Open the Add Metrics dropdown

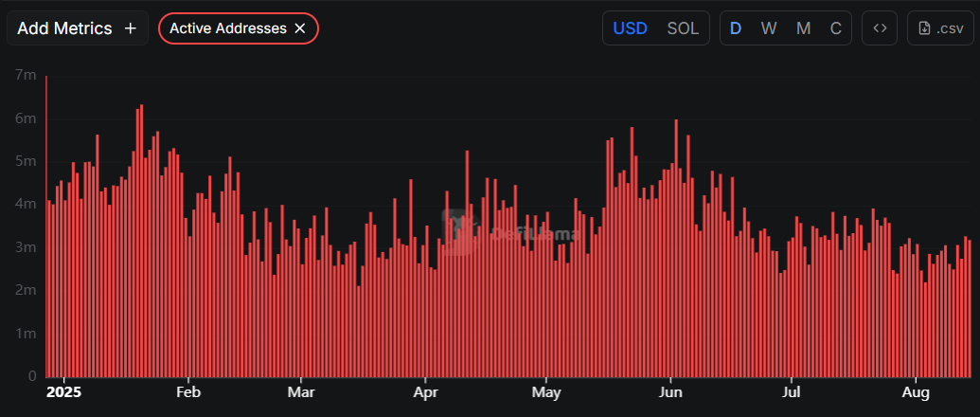(x=64, y=28)
